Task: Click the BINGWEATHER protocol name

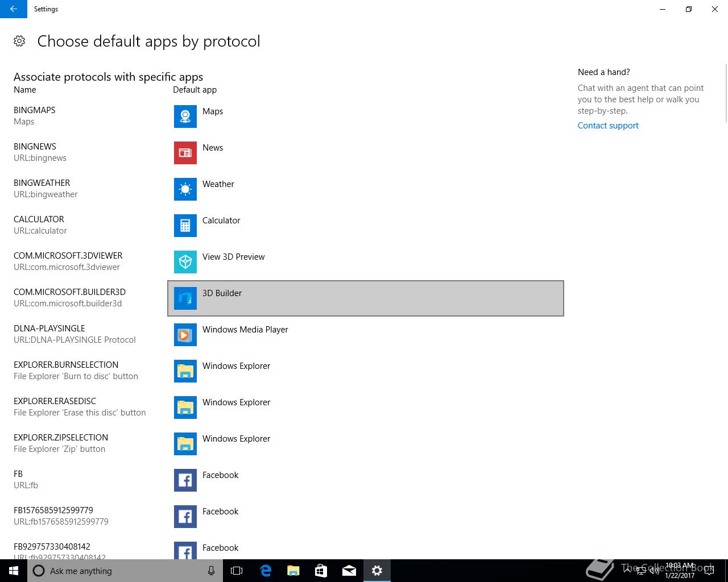Action: click(42, 183)
